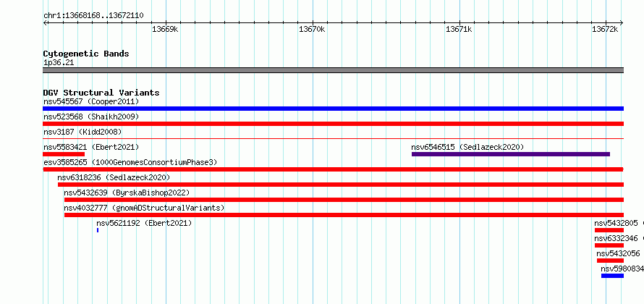
Task: Click the blue bar under nsv5980834
Action: pyautogui.click(x=612, y=276)
